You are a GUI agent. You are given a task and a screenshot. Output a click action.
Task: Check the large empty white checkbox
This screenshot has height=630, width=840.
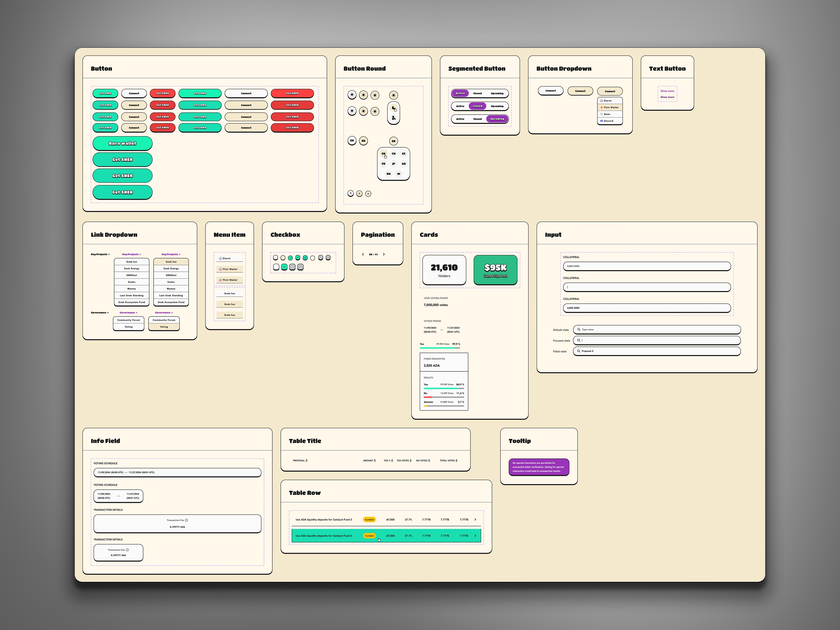(277, 267)
